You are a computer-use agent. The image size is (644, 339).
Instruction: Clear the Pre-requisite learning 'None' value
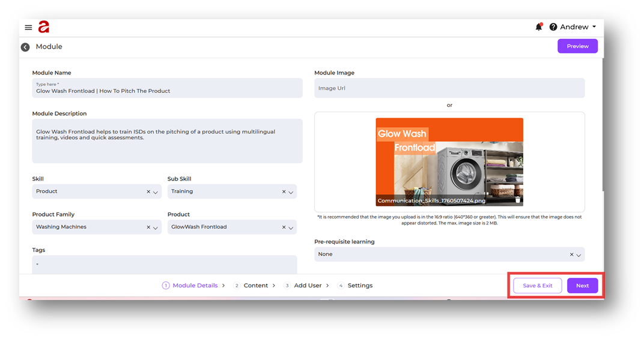click(x=571, y=254)
